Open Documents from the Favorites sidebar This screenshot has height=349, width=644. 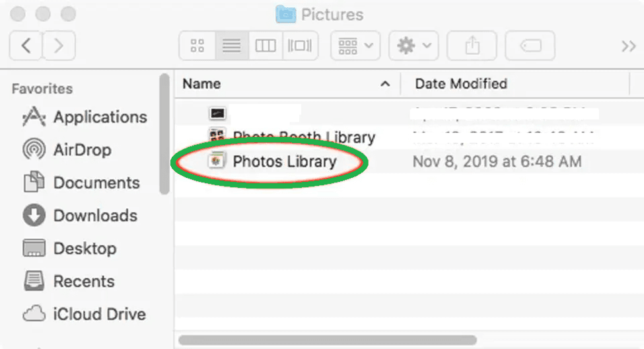click(x=96, y=182)
